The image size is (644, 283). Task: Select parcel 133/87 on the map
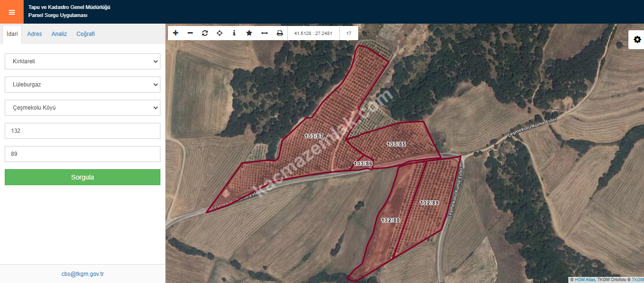pos(314,136)
